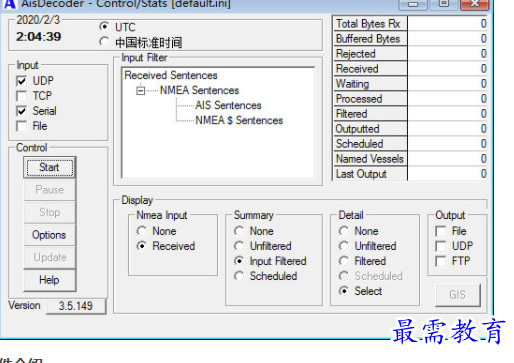The width and height of the screenshot is (514, 363).
Task: Click the Pause button
Action: [x=50, y=190]
